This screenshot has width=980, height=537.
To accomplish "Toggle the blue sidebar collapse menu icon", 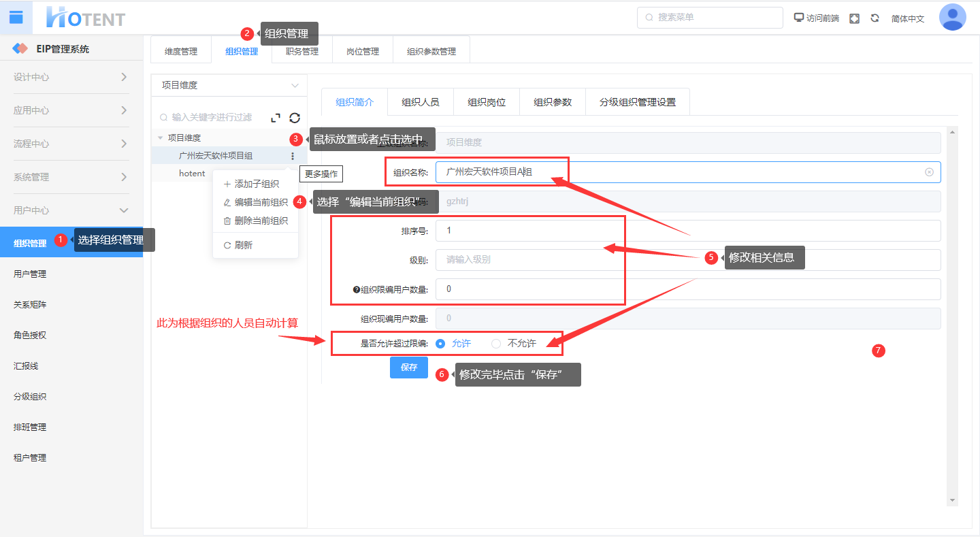I will [x=16, y=17].
